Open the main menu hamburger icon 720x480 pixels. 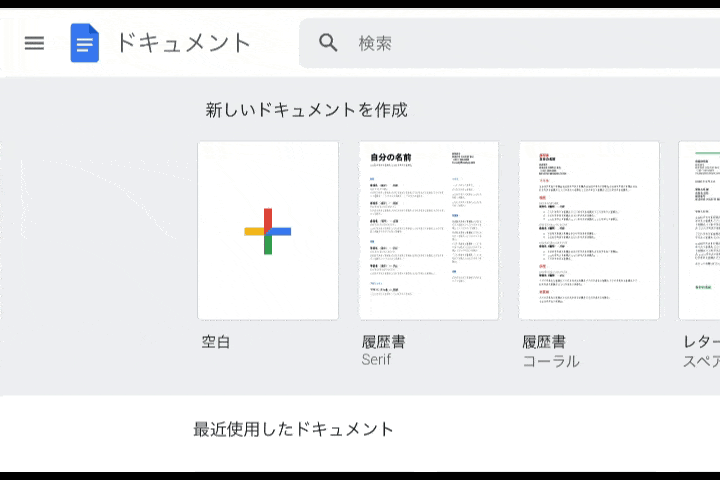pos(34,43)
